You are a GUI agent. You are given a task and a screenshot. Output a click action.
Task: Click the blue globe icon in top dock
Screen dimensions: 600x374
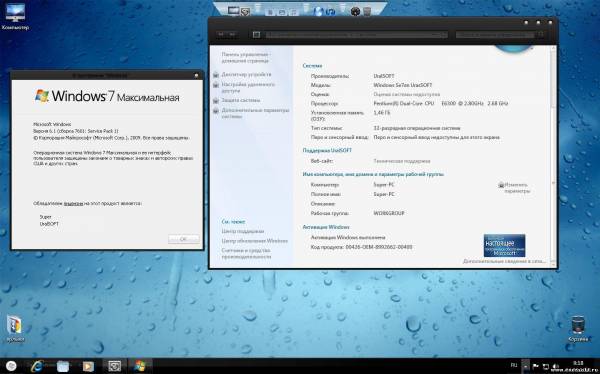(x=318, y=11)
